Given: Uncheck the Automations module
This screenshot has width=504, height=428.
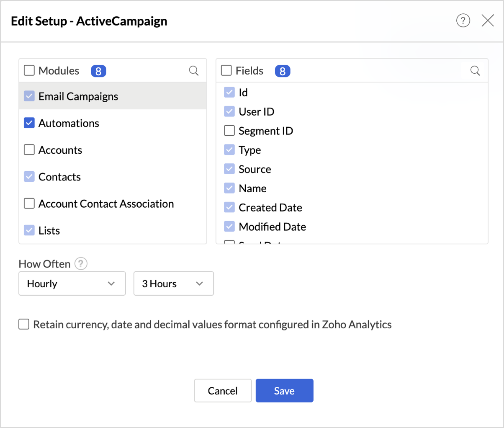Looking at the screenshot, I should 29,123.
